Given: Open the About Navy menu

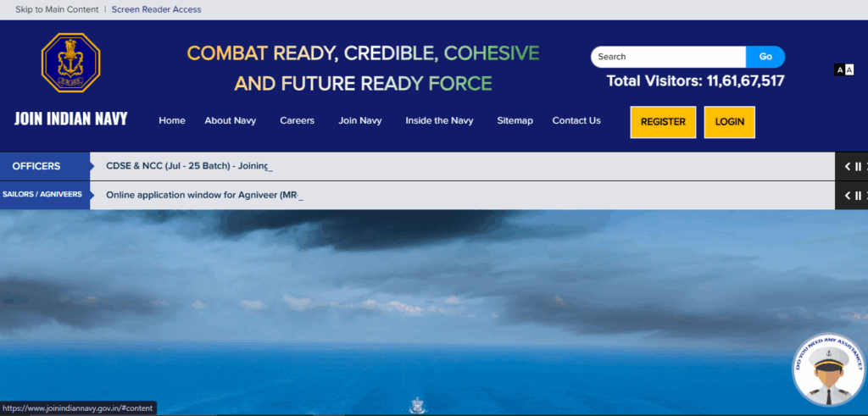Looking at the screenshot, I should click(x=230, y=121).
